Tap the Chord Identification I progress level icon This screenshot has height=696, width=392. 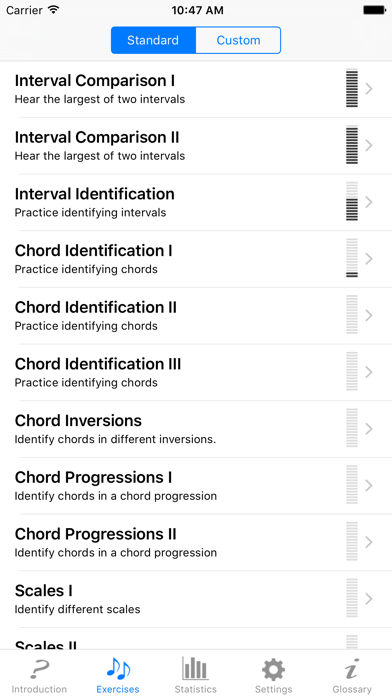coord(352,258)
